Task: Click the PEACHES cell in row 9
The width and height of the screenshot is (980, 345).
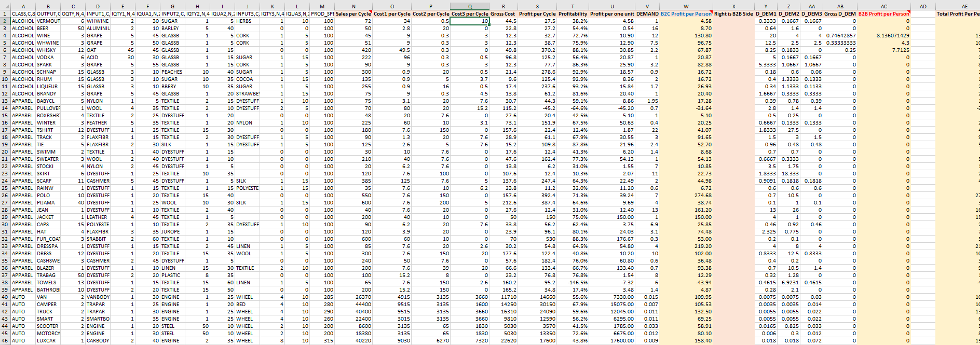Action: [173, 72]
